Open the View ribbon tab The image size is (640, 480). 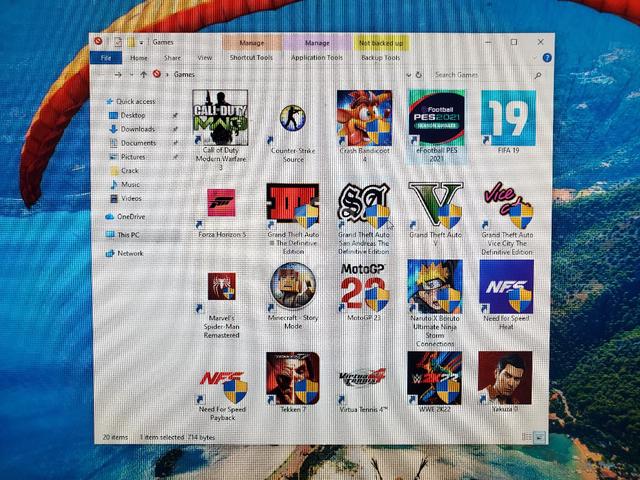(x=204, y=58)
